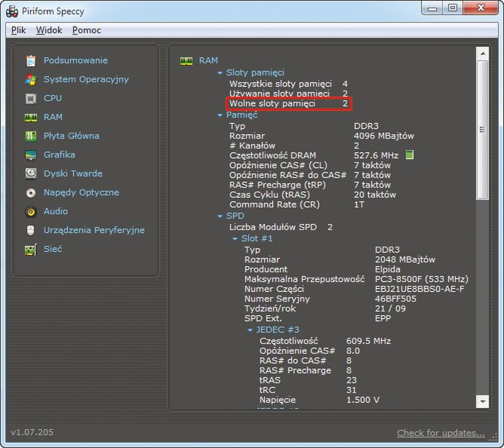This screenshot has width=504, height=448.
Task: Open the Płyta Główna section link
Action: (72, 136)
